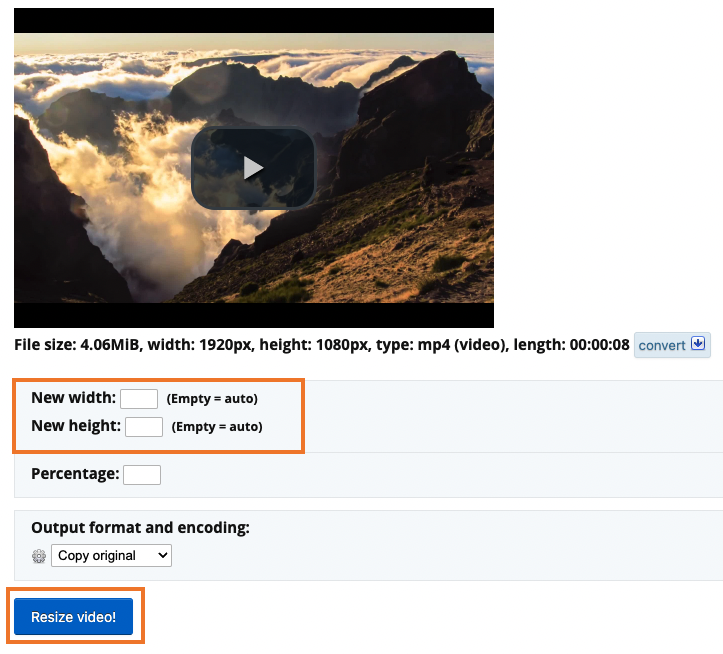This screenshot has height=654, width=723.
Task: Click the New width input field
Action: pyautogui.click(x=139, y=399)
